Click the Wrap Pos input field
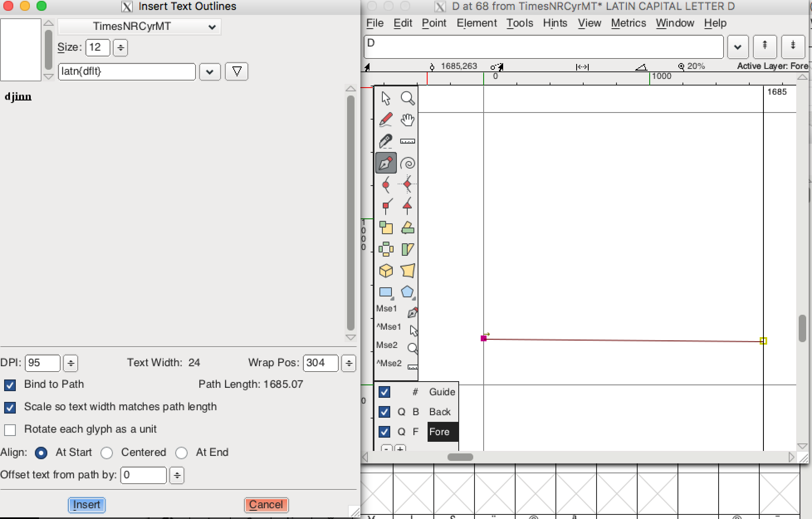 pyautogui.click(x=320, y=363)
